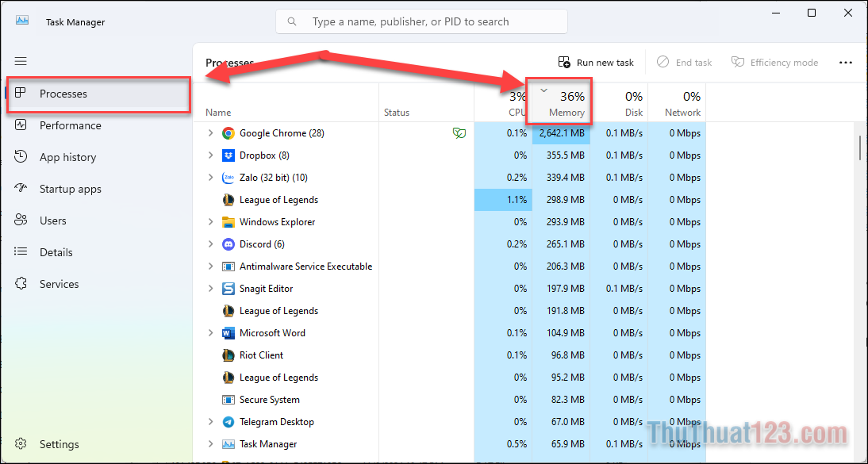Click the process list vertical scrollbar
This screenshot has width=868, height=464.
[x=859, y=148]
